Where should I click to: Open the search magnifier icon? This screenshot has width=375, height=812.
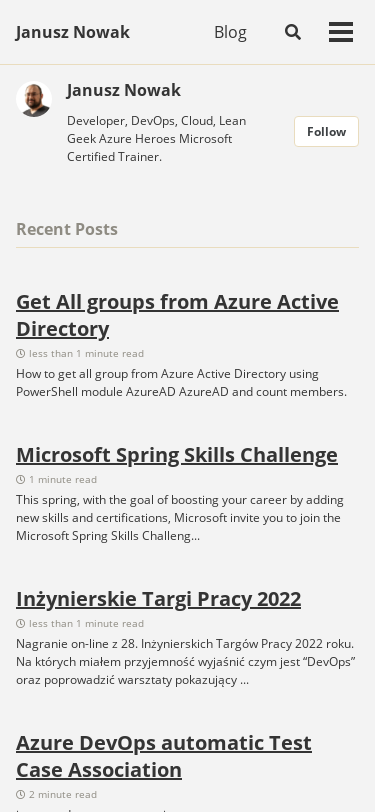point(293,32)
